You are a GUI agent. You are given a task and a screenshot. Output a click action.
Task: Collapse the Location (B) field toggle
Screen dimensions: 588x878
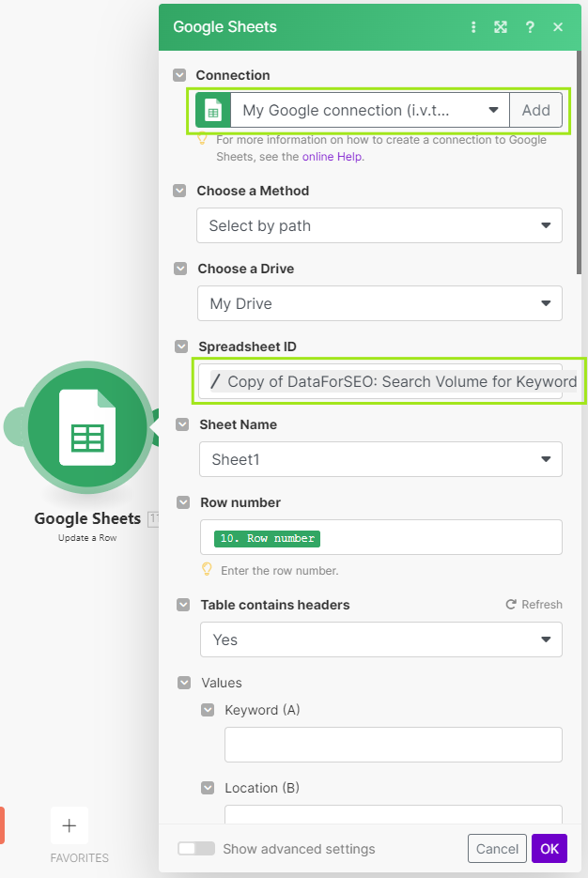click(x=208, y=788)
